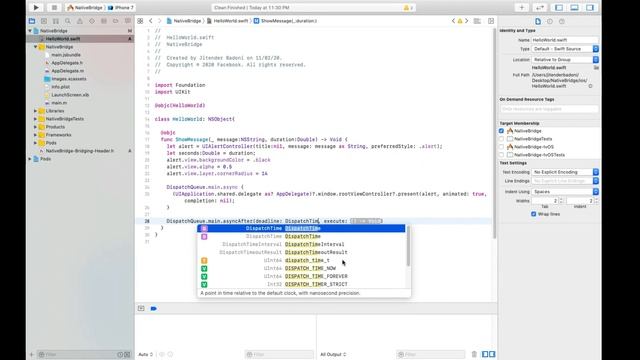Toggle NativeBridge target membership checkbox
This screenshot has width=640, height=360.
[x=501, y=131]
